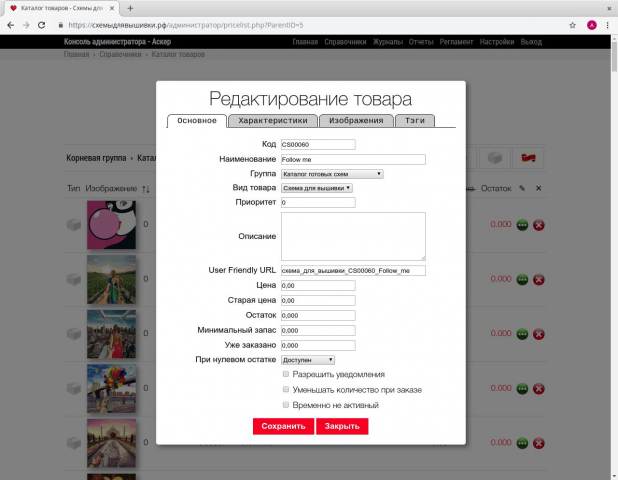This screenshot has width=618, height=480.
Task: Check Временно не активный checkbox
Action: click(286, 405)
